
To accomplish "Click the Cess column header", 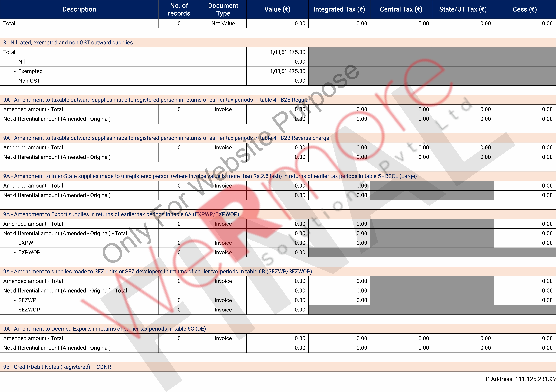I will click(x=524, y=9).
